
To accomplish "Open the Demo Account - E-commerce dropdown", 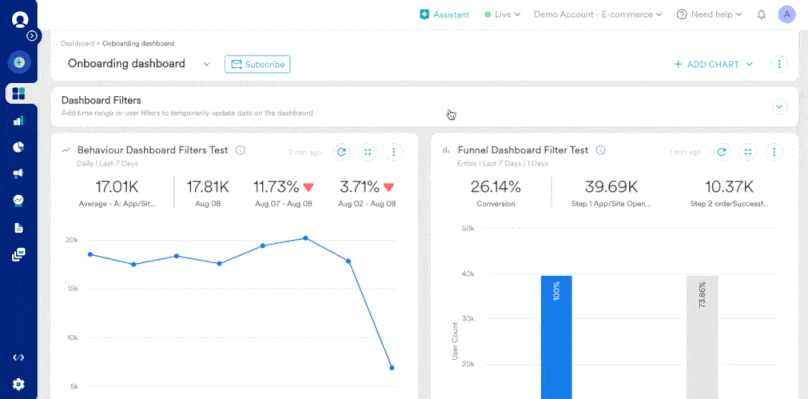I will point(598,14).
